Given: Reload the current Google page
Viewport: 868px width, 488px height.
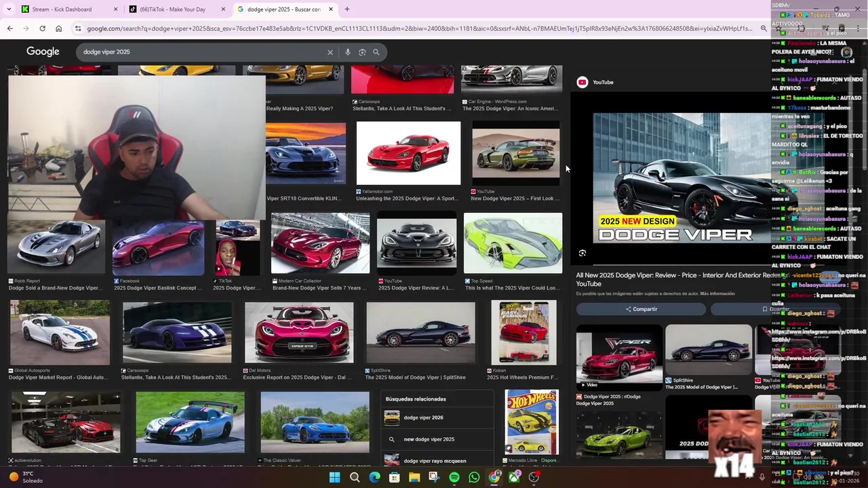Looking at the screenshot, I should tap(42, 28).
